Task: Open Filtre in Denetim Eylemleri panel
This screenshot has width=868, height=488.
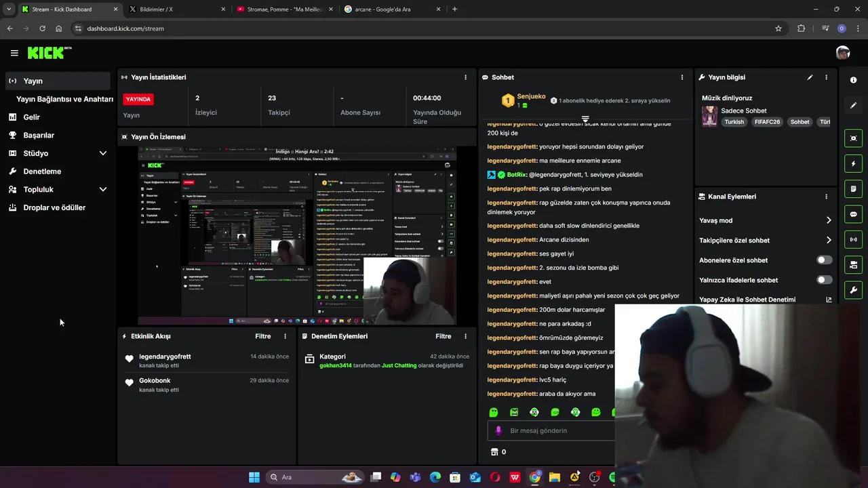Action: [443, 336]
